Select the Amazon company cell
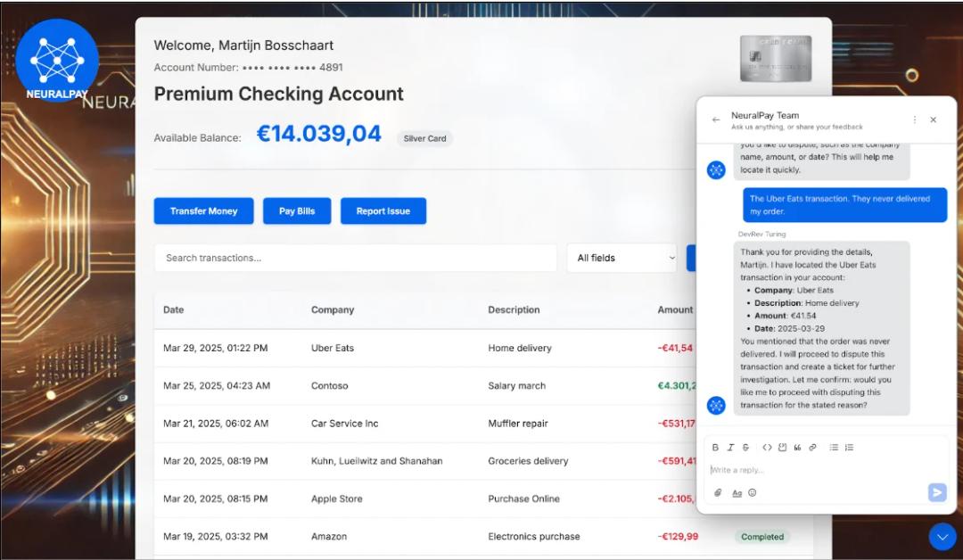The width and height of the screenshot is (963, 560). click(328, 537)
